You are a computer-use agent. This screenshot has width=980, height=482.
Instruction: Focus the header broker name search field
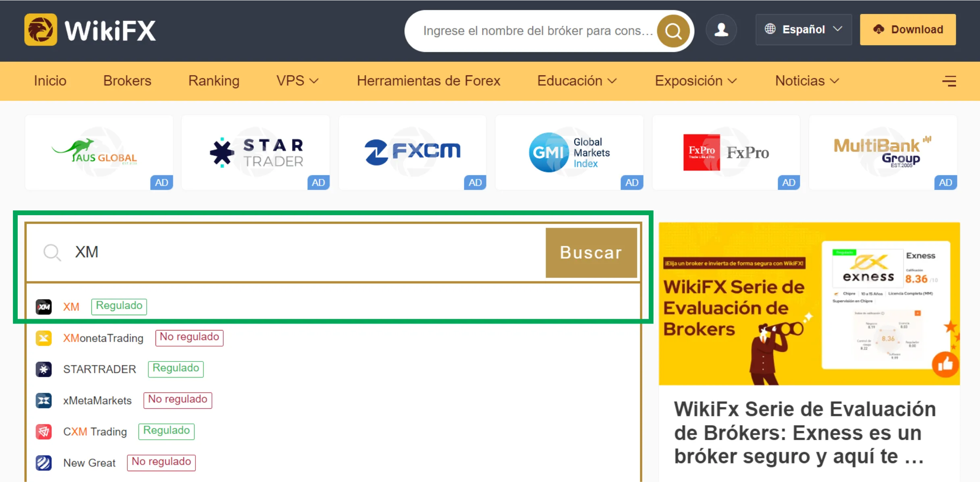[x=538, y=31]
